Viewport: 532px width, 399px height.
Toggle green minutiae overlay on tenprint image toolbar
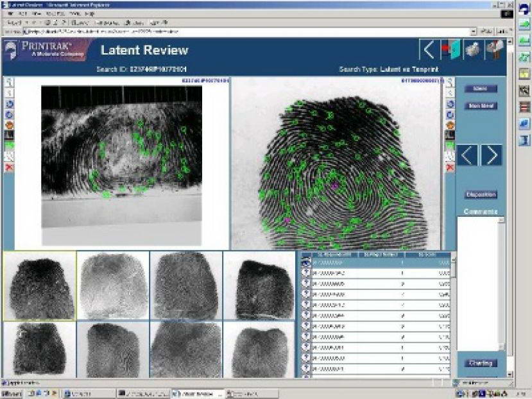449,146
